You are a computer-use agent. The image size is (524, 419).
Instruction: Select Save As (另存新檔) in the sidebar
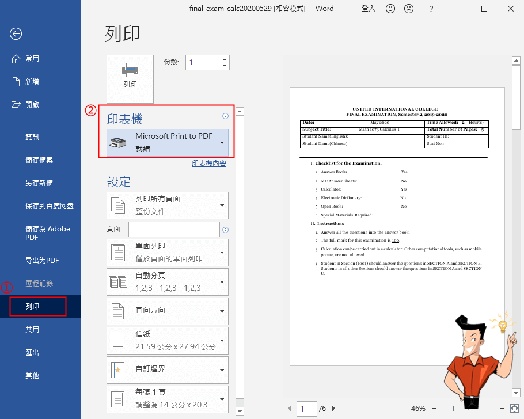click(40, 183)
